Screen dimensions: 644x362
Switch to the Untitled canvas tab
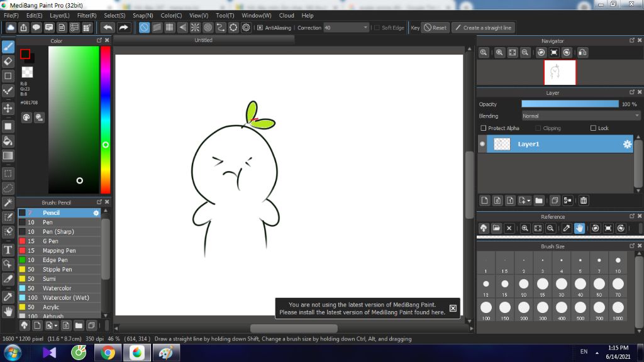204,40
